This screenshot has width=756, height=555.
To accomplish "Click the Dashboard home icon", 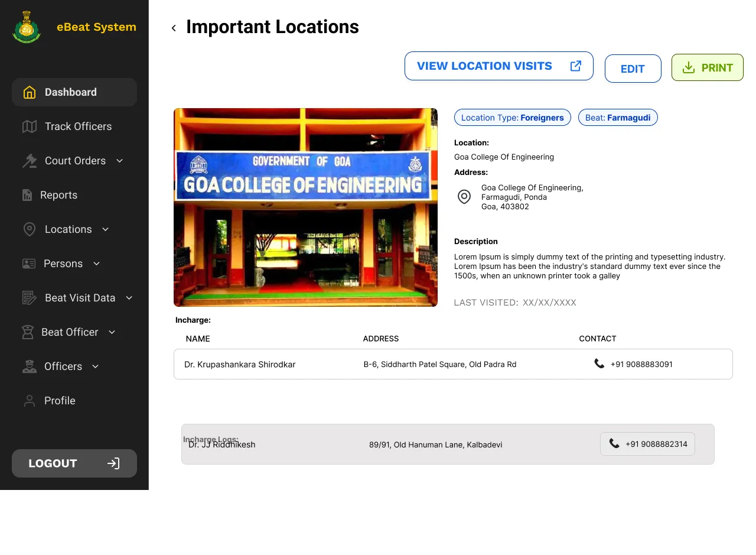I will [30, 92].
